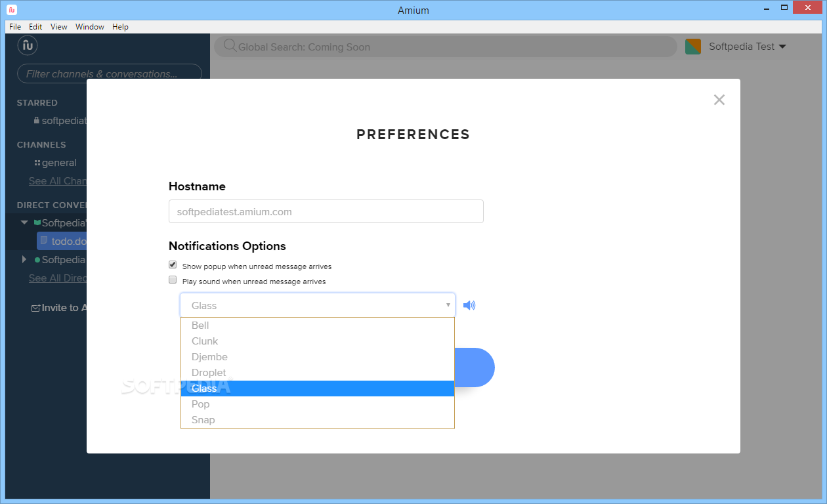The width and height of the screenshot is (827, 504).
Task: Open the starred softpediatest channel
Action: pos(64,121)
